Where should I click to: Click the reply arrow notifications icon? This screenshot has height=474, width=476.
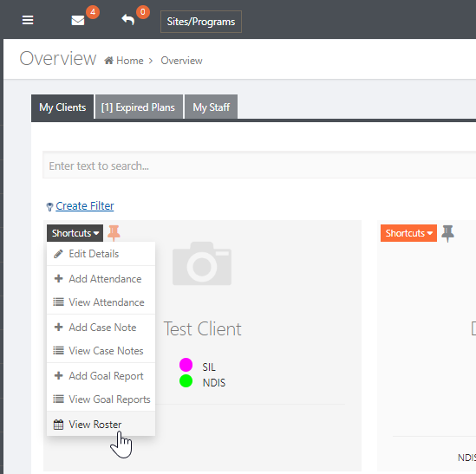coord(127,20)
